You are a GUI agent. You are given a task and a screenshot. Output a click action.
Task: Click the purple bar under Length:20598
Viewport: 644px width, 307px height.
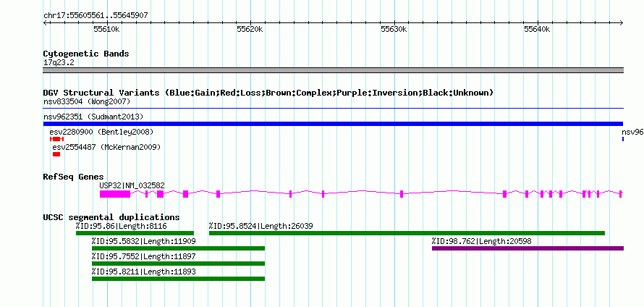coord(528,248)
